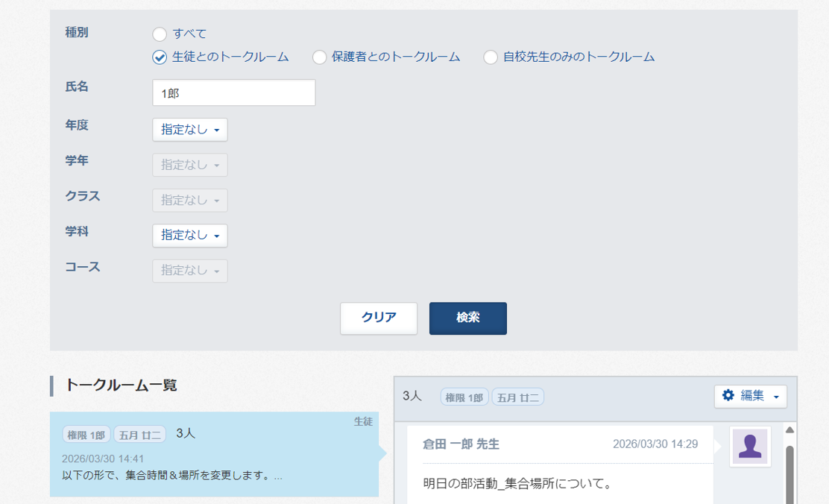829x504 pixels.
Task: Click the 生徒 label on talk room card
Action: pos(363,421)
